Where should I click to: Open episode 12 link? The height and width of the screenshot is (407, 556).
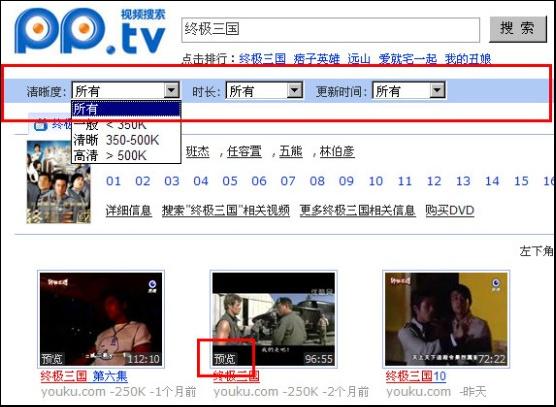pos(434,181)
